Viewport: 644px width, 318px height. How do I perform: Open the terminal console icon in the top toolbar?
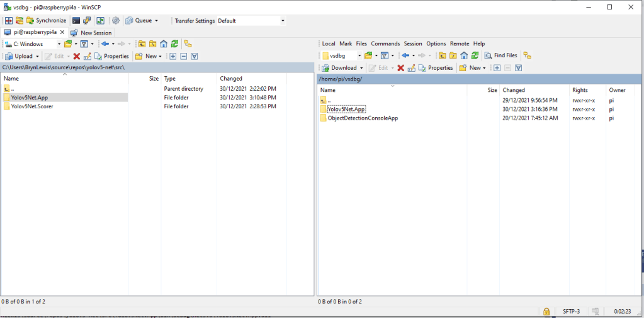76,21
